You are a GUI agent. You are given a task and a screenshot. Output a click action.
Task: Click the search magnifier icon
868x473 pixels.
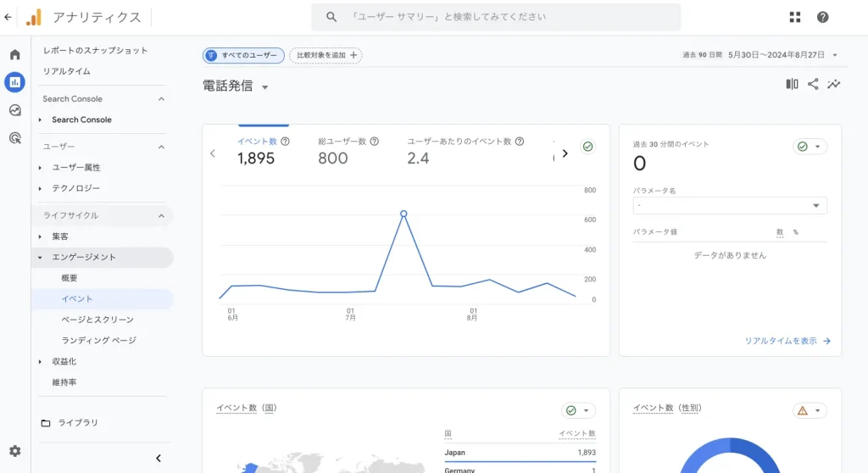click(331, 17)
